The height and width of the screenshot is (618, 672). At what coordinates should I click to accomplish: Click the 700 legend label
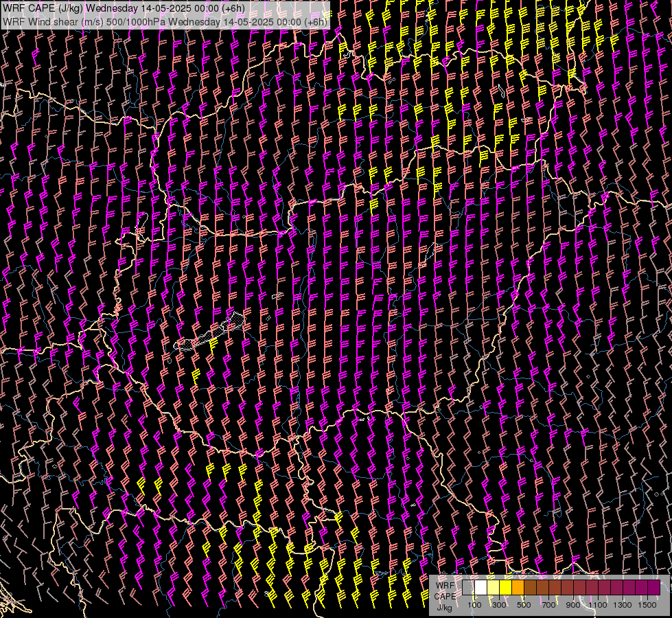[x=548, y=605]
